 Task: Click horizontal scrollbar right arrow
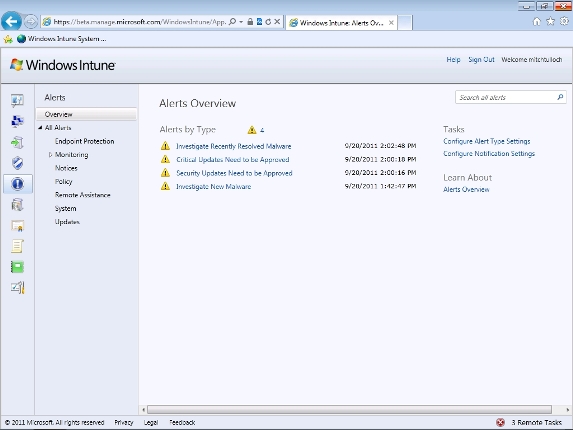point(568,410)
